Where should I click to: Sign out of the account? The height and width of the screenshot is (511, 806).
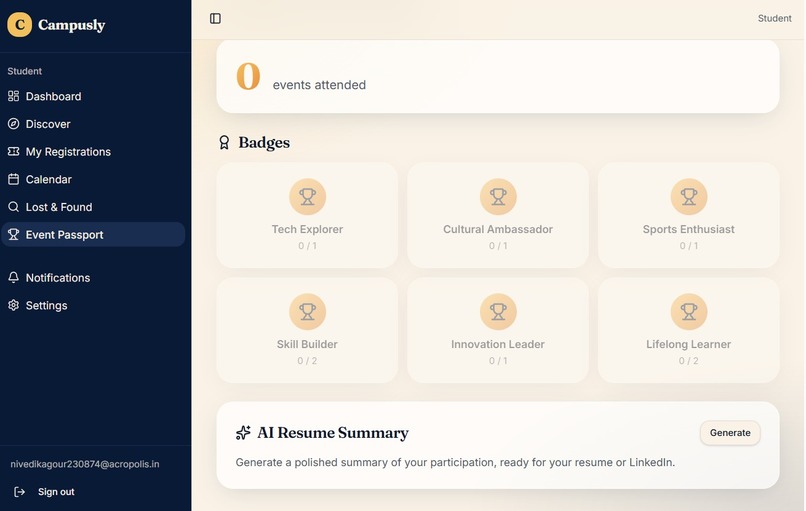tap(56, 492)
